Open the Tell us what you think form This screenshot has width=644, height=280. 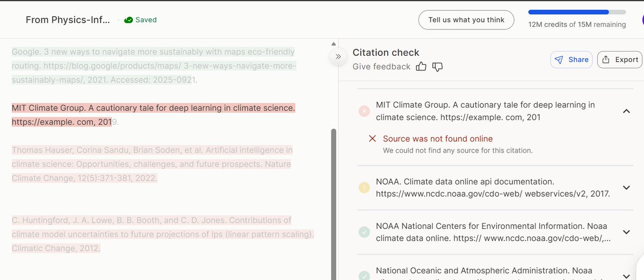(466, 20)
